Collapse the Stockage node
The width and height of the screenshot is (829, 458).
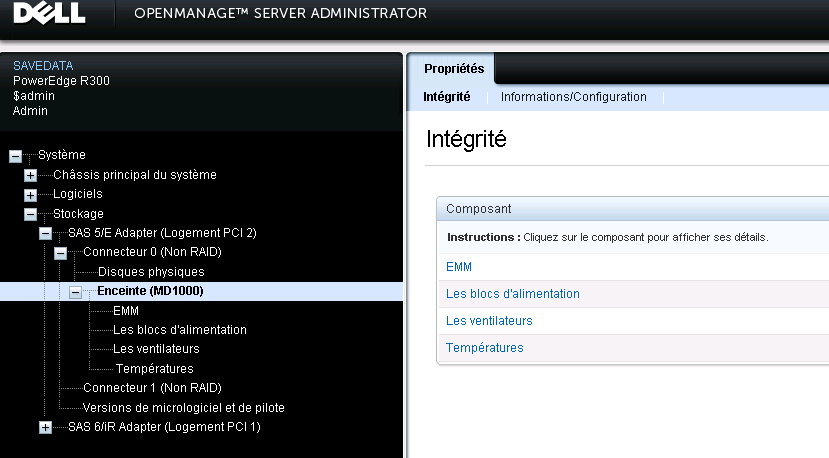click(30, 214)
